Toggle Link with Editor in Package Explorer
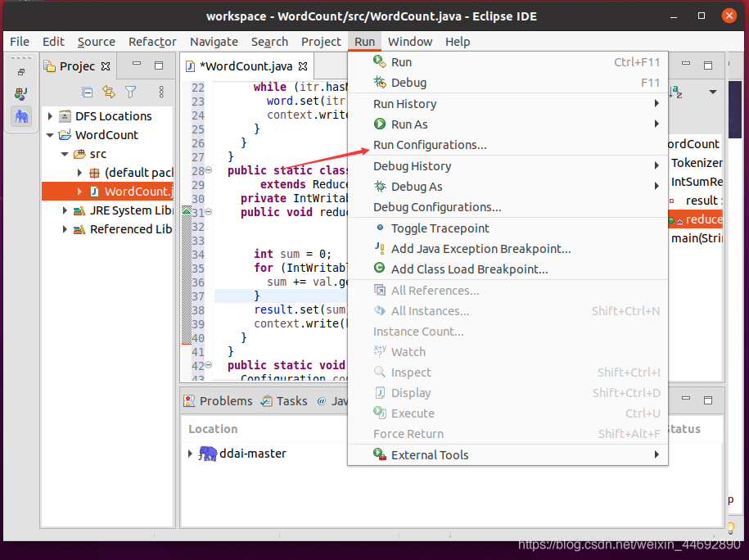Screen dimensions: 749x560 tap(107, 92)
